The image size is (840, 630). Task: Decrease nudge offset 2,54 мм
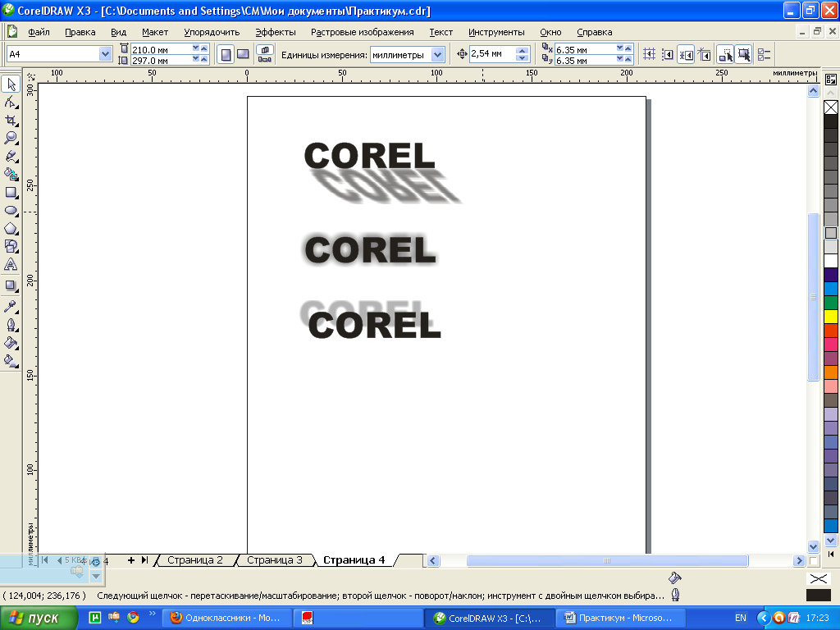click(523, 58)
